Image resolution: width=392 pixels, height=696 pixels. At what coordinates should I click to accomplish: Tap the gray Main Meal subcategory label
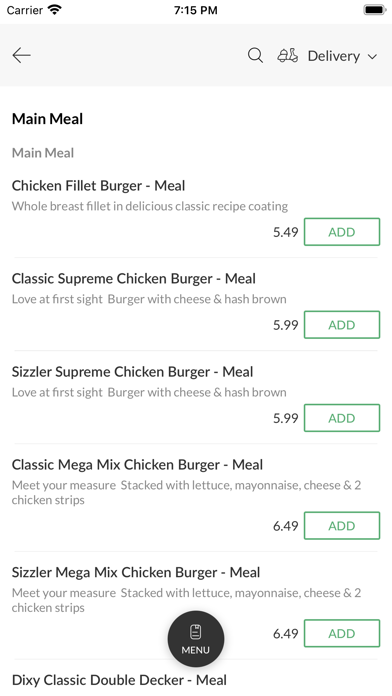(x=43, y=153)
